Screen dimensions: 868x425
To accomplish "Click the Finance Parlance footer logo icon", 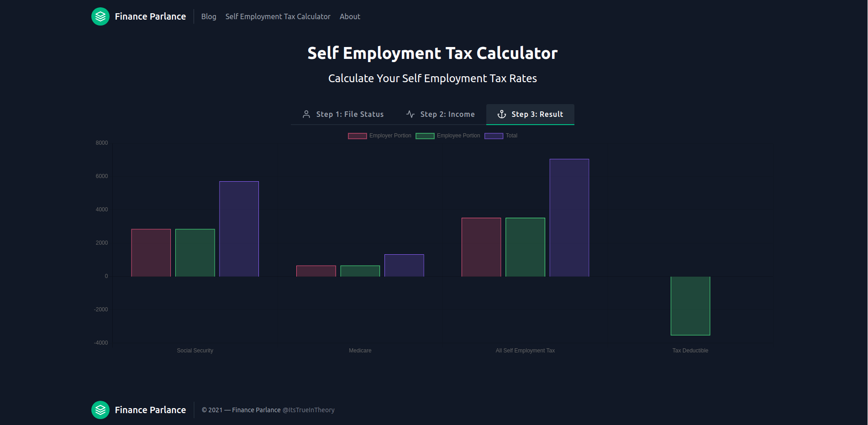I will pyautogui.click(x=100, y=410).
